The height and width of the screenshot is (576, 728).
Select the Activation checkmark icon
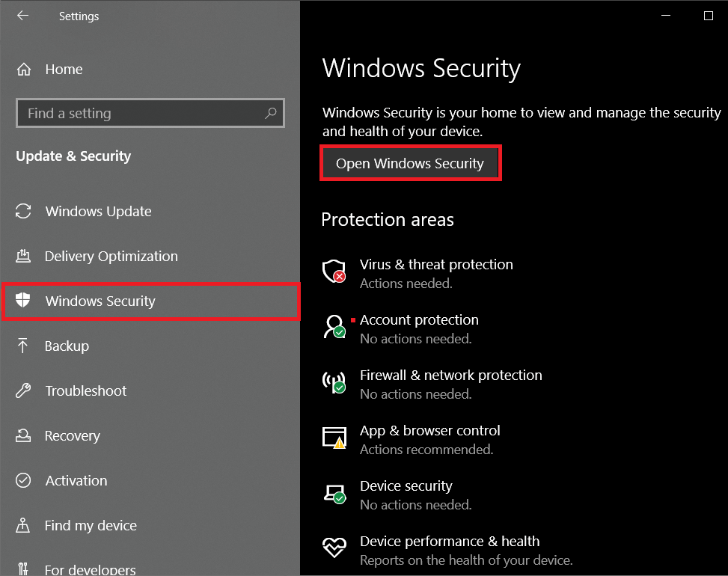[23, 480]
